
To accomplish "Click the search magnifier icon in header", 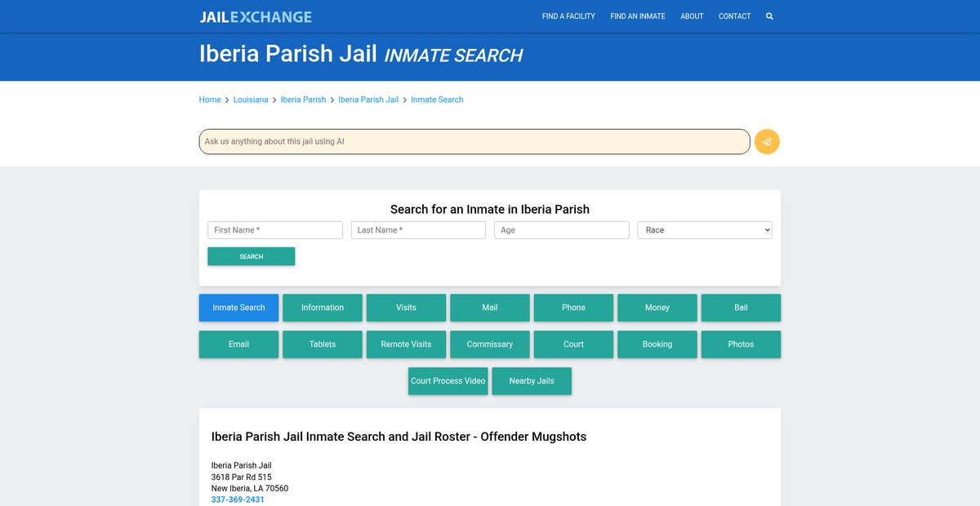I will pos(769,16).
